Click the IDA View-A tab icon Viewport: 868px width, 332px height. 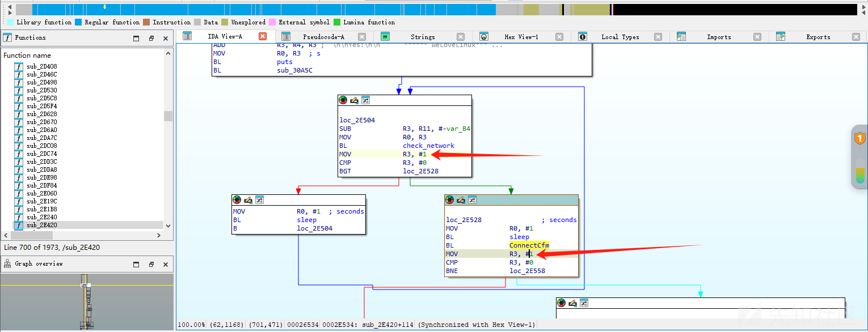187,36
